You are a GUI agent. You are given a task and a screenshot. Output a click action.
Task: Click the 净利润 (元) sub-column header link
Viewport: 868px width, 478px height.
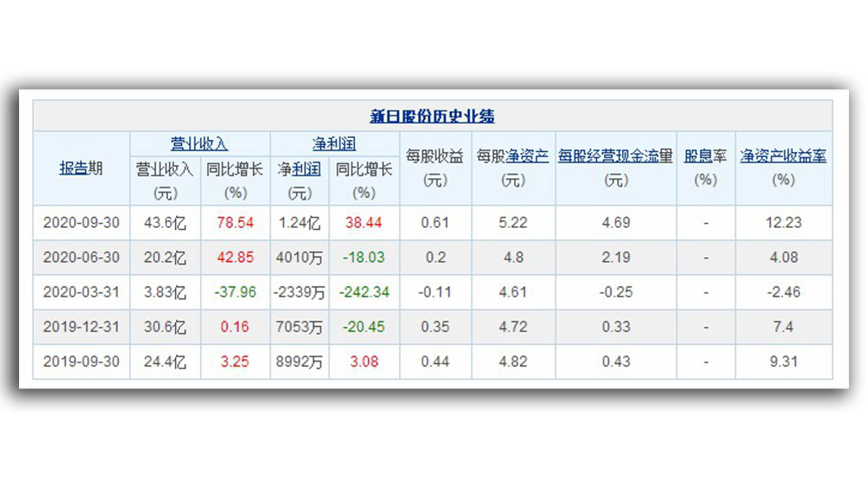click(x=307, y=169)
